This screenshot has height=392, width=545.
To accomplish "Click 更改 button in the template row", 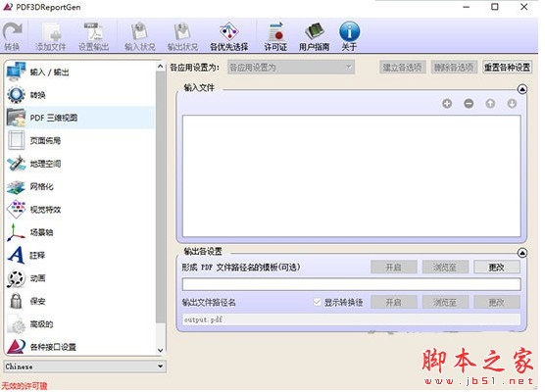I will click(497, 268).
